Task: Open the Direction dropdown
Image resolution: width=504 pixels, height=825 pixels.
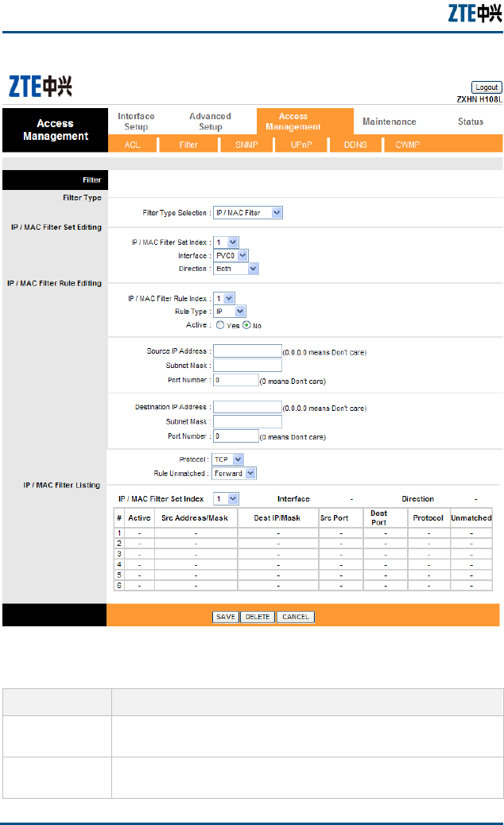Action: click(235, 269)
